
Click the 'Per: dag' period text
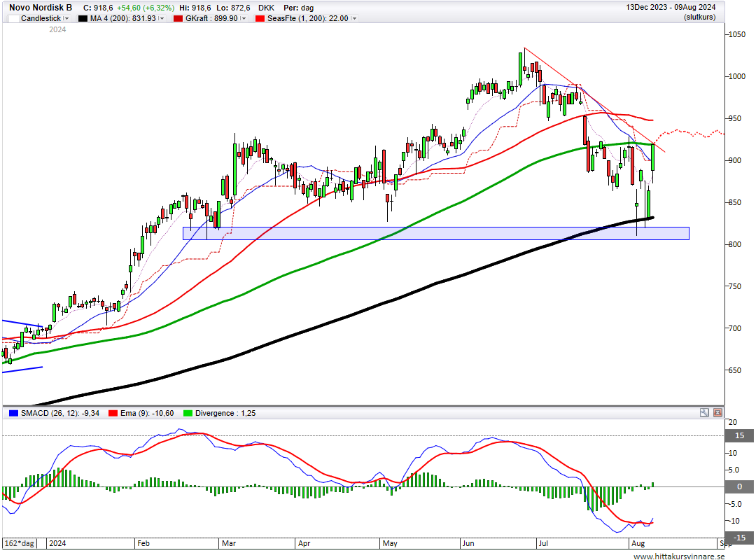[298, 8]
